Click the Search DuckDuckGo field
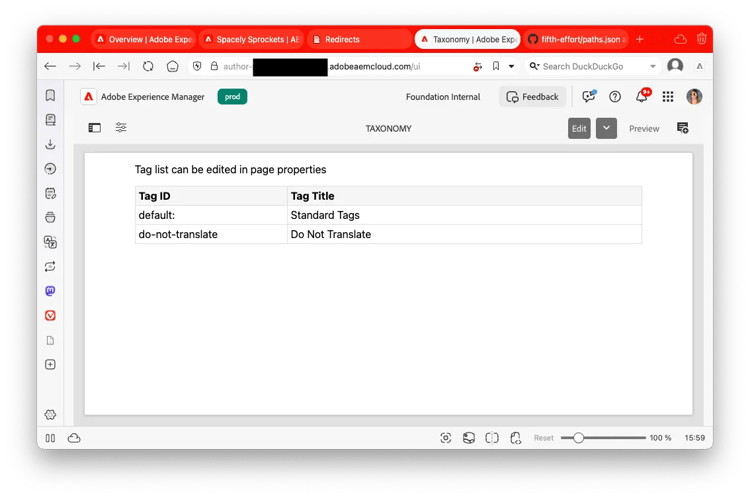 pyautogui.click(x=593, y=66)
